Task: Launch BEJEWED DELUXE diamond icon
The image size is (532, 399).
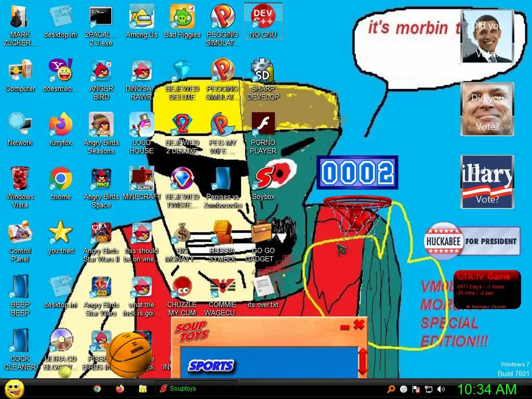Action: coord(182,79)
